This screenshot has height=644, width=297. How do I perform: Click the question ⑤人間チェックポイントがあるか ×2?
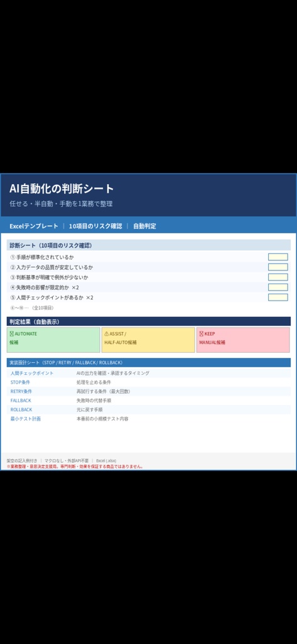click(51, 297)
